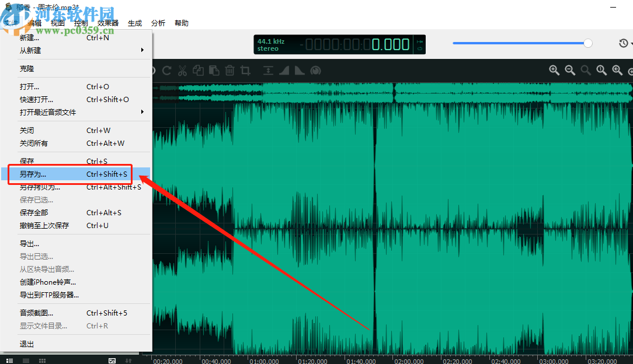Choose 保存 menu entry
Viewport: 633px width, 364px height.
[x=76, y=161]
